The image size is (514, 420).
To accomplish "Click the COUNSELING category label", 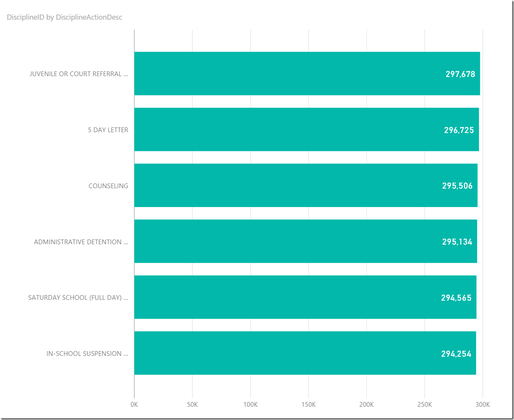I will pos(108,186).
